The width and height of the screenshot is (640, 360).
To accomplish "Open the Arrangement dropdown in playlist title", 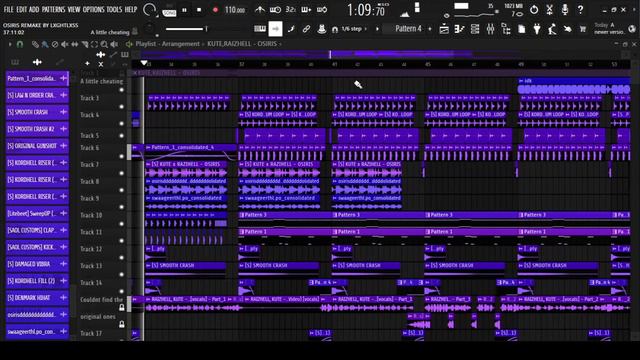I will (x=181, y=44).
